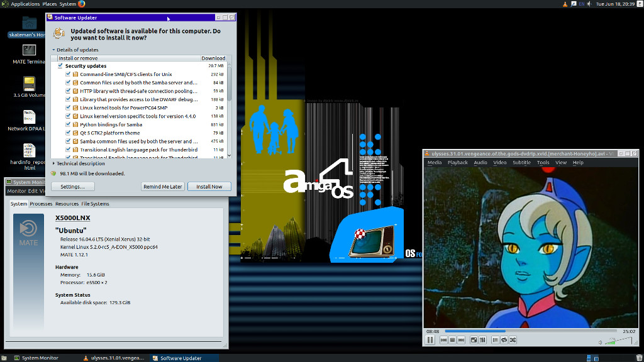Click scrollbar in the updates list

(229, 84)
